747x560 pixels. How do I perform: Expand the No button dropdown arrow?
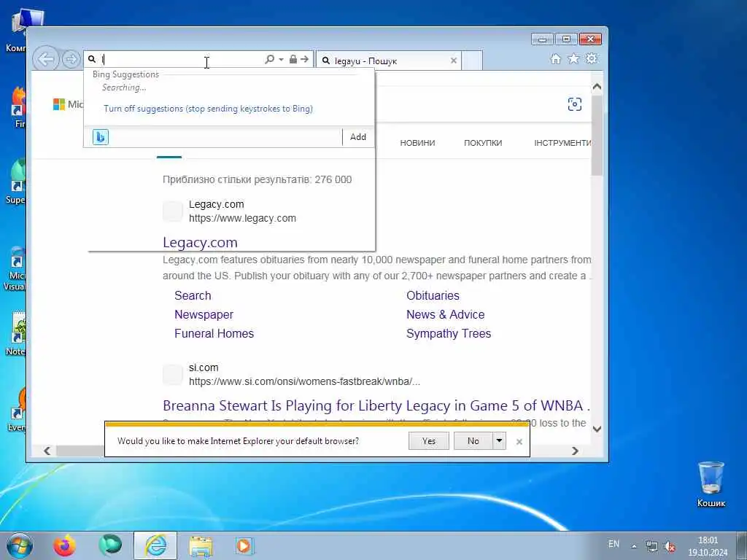[x=499, y=441]
